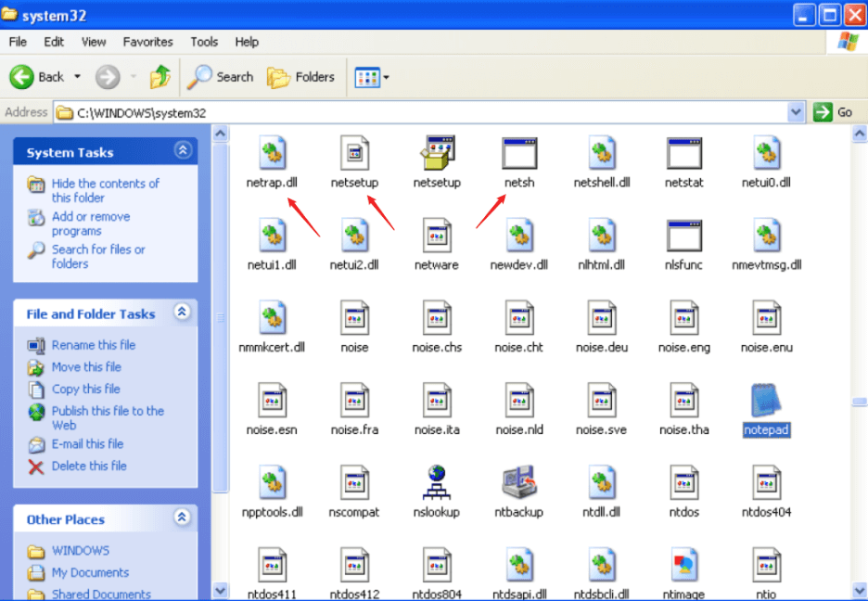Select the netrap.dll file icon
This screenshot has height=601, width=868.
click(x=272, y=153)
